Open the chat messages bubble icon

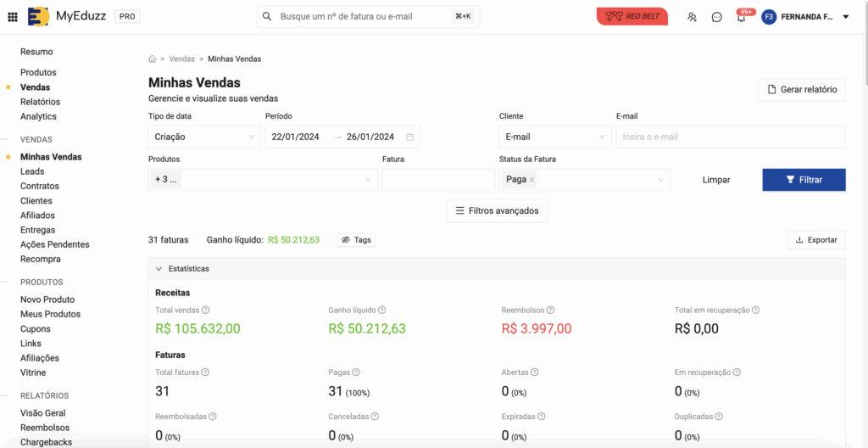pyautogui.click(x=717, y=17)
